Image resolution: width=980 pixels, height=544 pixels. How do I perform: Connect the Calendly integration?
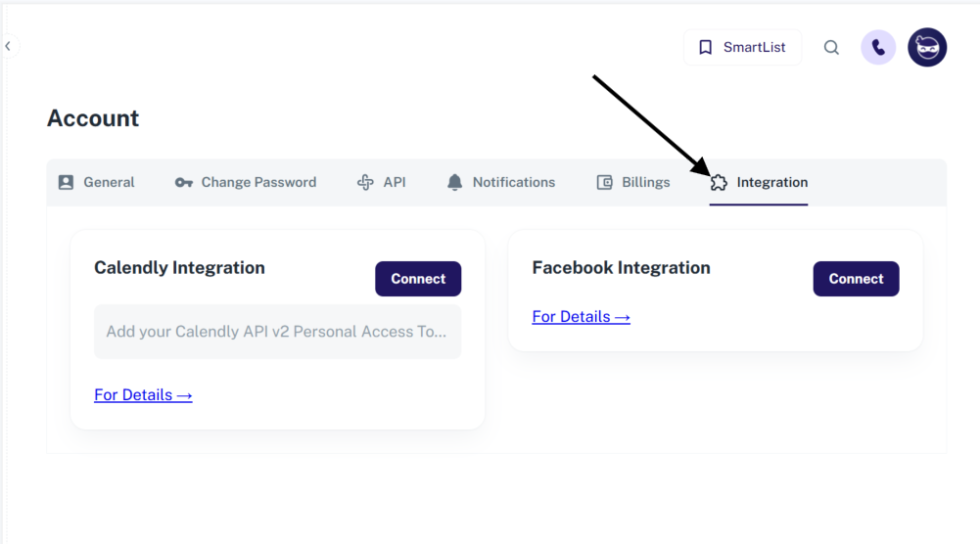coord(418,279)
